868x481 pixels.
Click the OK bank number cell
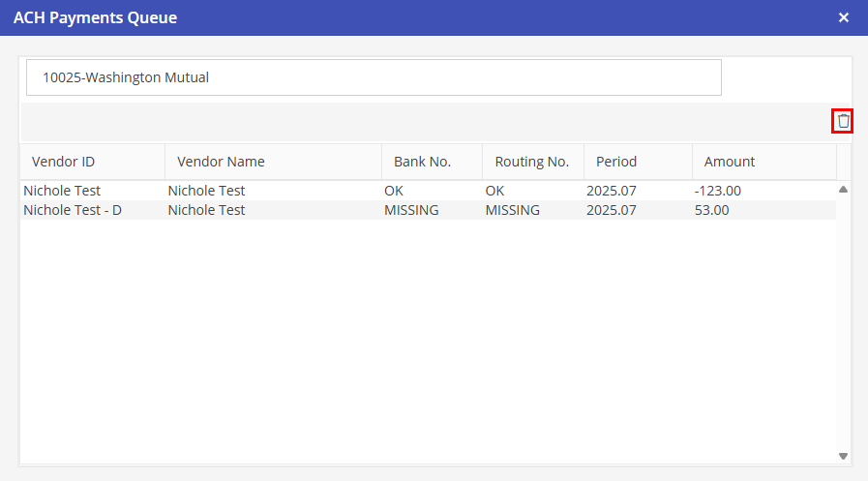(394, 191)
